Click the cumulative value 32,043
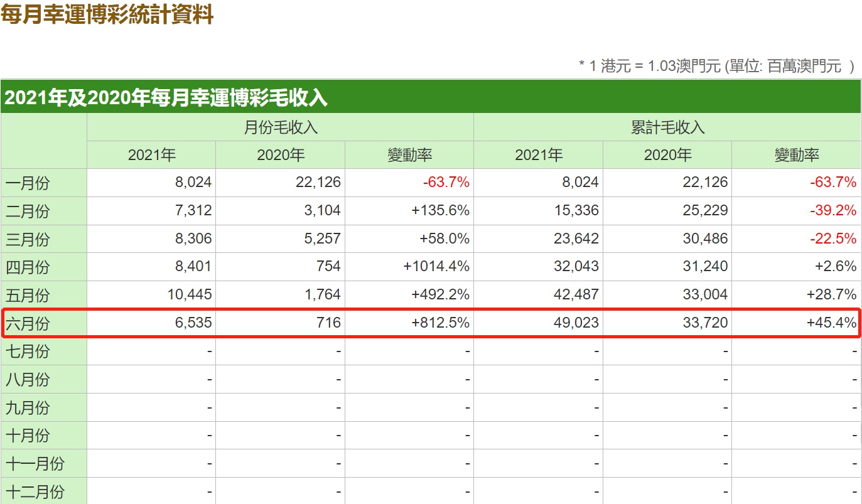Viewport: 862px width, 504px height. [577, 266]
